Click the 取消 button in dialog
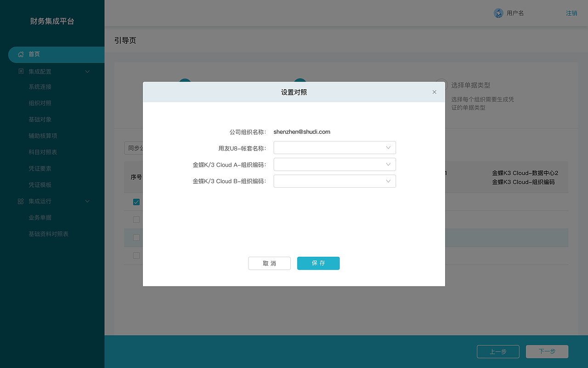The image size is (588, 368). (x=269, y=263)
